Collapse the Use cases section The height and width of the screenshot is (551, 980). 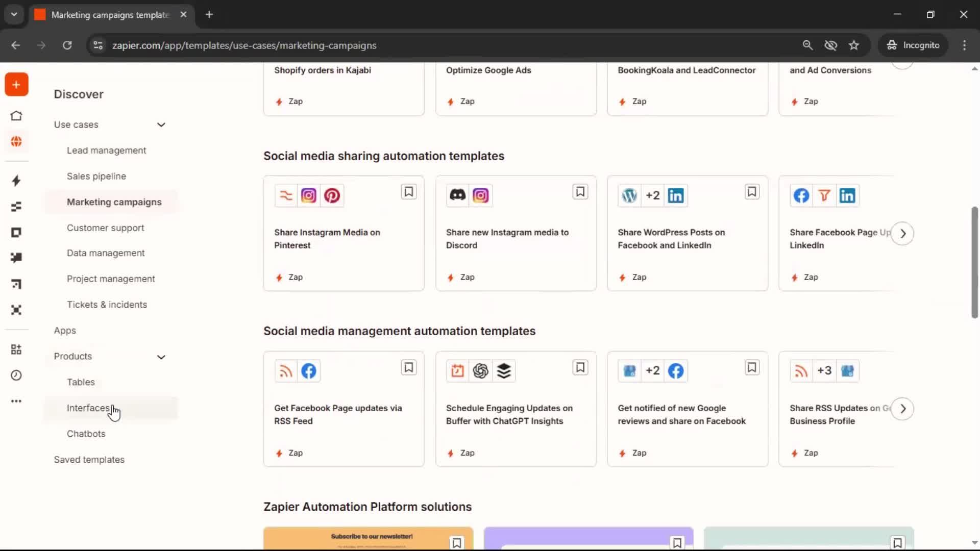[161, 124]
